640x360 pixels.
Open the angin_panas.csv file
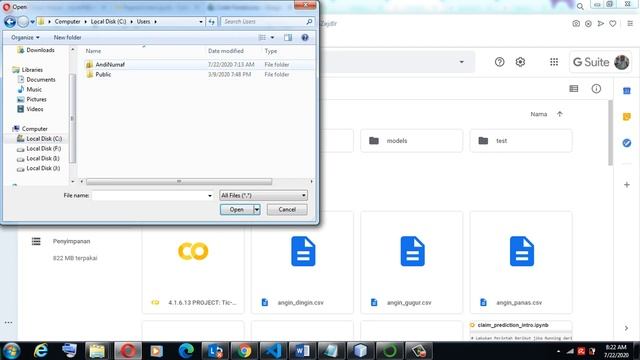521,262
